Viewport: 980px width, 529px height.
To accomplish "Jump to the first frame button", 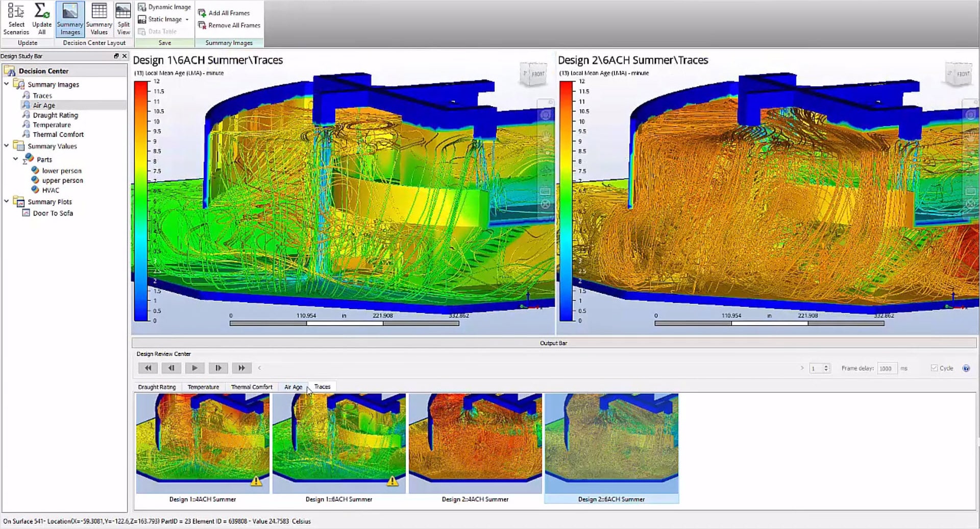I will tap(148, 368).
